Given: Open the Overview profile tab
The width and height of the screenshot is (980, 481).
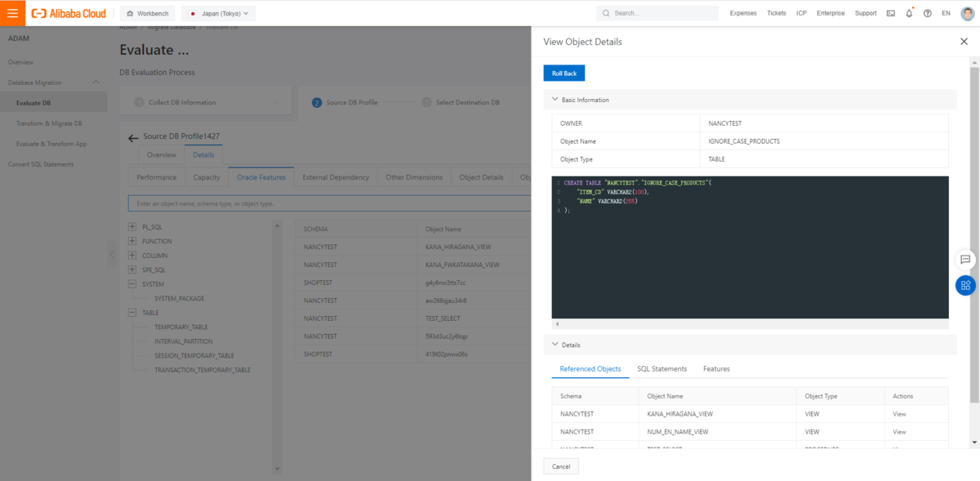Looking at the screenshot, I should tap(161, 154).
